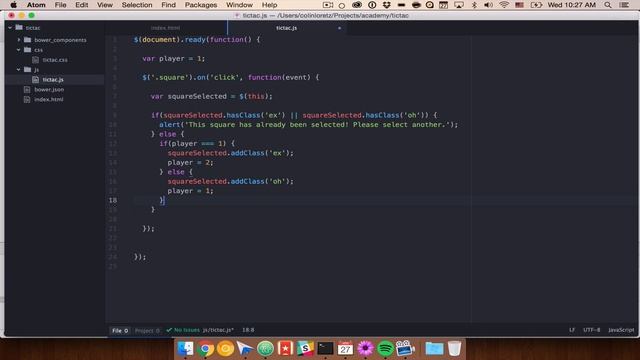
Task: Click cursor position 18:8 in status bar
Action: (x=248, y=330)
